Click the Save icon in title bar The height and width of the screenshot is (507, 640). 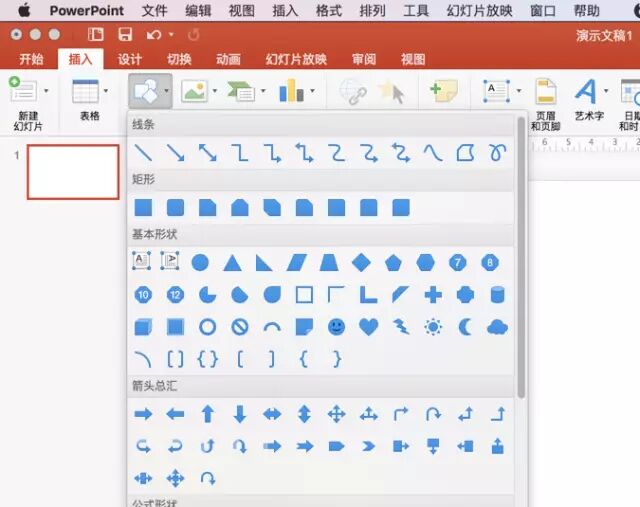125,34
